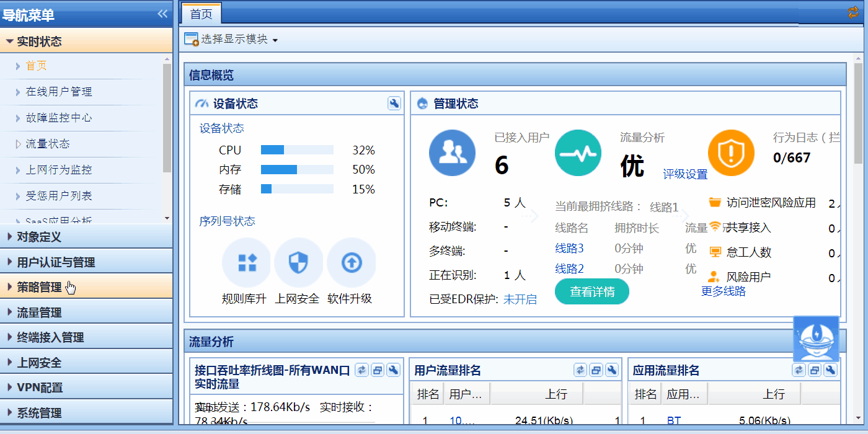868x434 pixels.
Task: Expand the VPN配置 menu section
Action: click(86, 387)
